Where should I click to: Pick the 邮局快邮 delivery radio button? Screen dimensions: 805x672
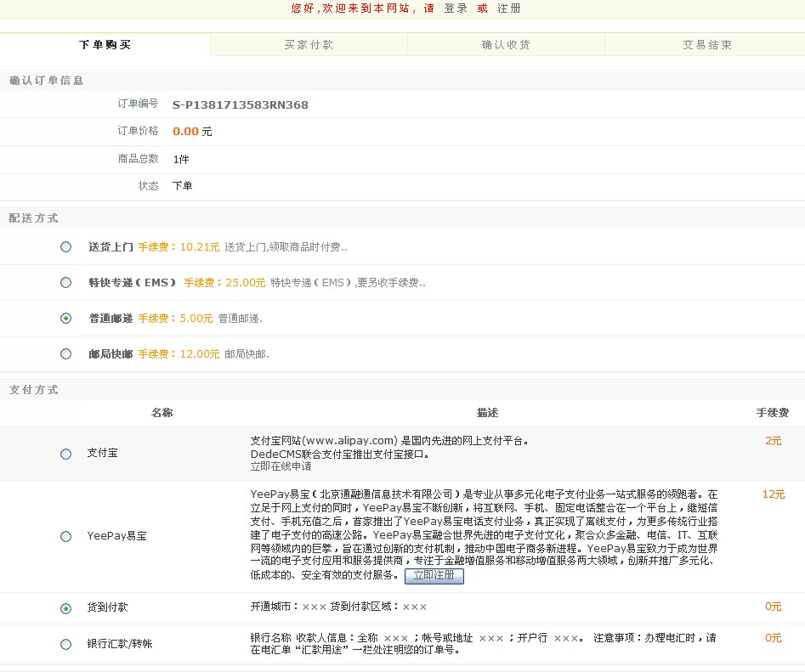(x=66, y=354)
